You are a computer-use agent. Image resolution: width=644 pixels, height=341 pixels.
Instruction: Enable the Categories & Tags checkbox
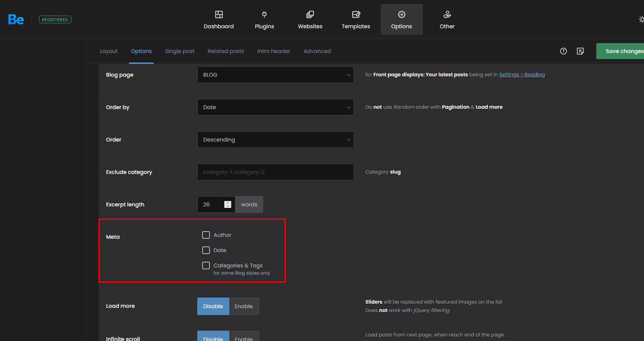[x=206, y=265]
